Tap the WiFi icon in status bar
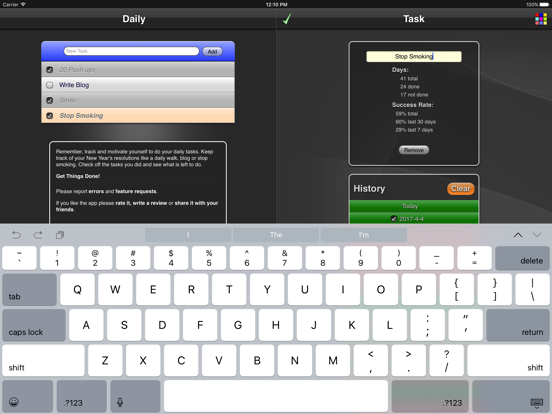This screenshot has width=552, height=414. (23, 5)
